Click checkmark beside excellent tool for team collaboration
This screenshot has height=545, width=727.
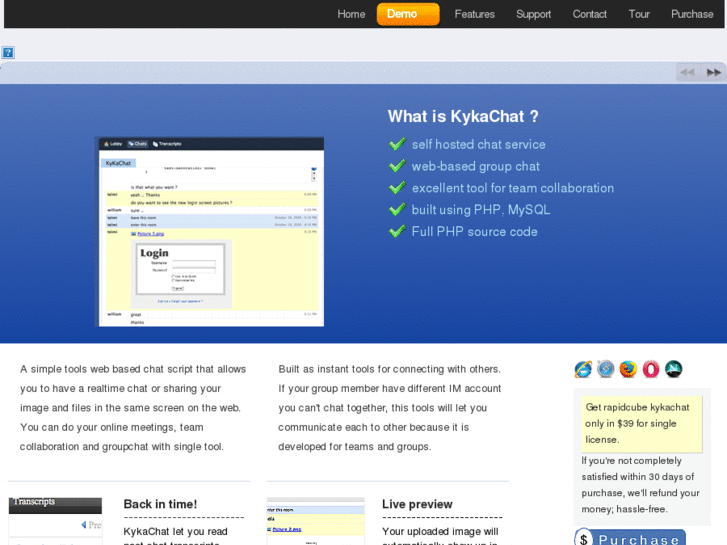pos(397,187)
